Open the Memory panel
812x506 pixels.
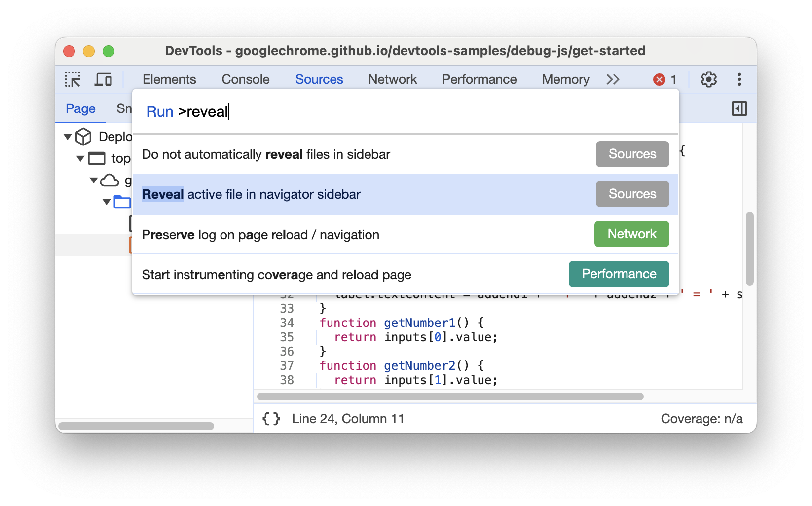tap(565, 79)
